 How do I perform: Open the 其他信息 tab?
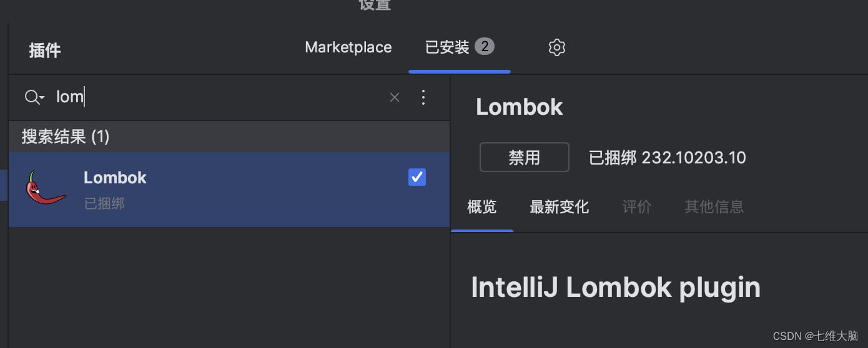point(714,207)
